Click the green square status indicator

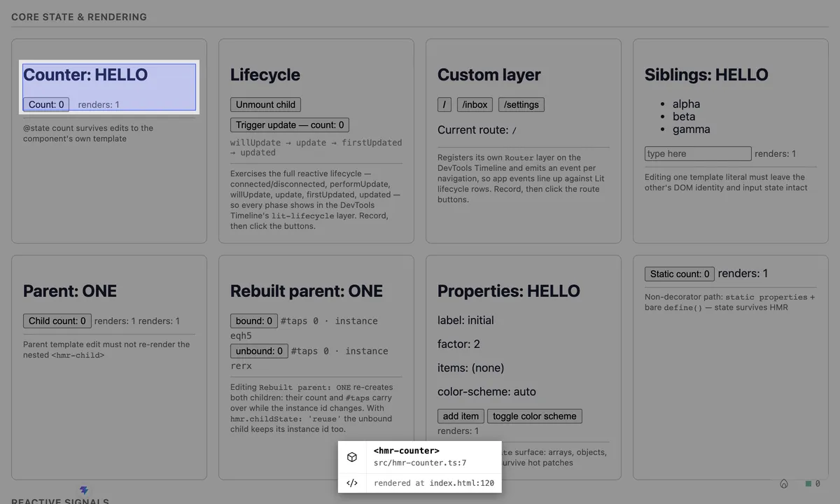[x=808, y=484]
